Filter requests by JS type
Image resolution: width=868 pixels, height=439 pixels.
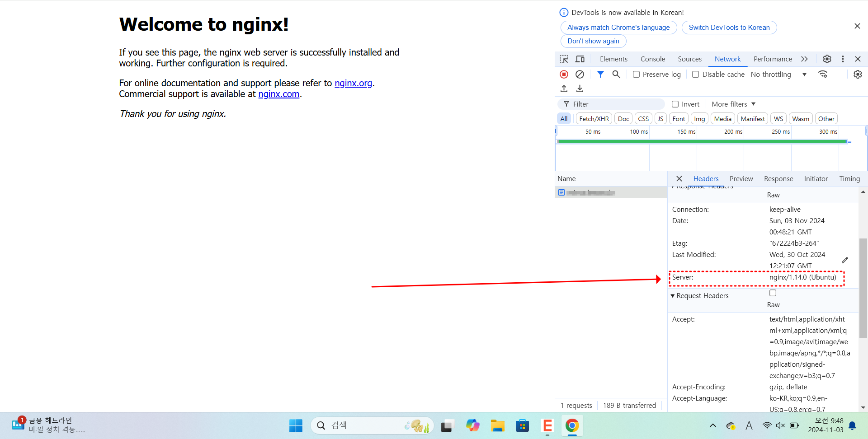pos(660,119)
